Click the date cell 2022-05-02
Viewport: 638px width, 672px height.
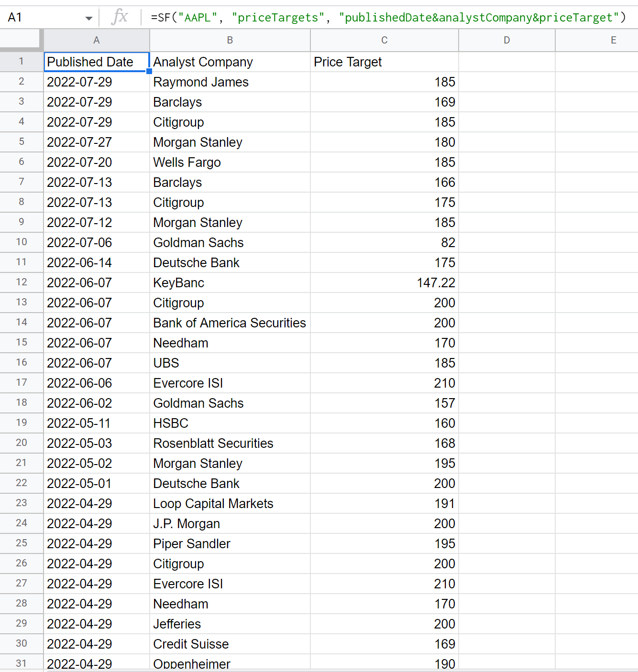pyautogui.click(x=97, y=463)
